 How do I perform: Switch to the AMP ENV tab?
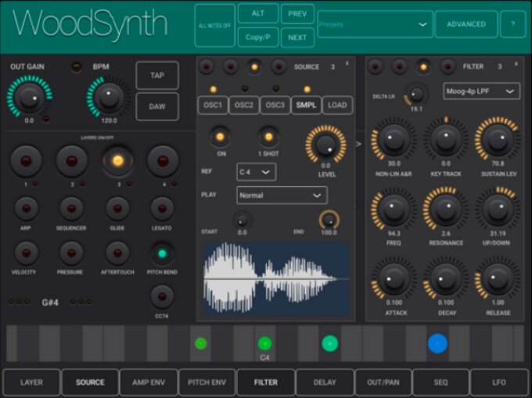pos(149,382)
